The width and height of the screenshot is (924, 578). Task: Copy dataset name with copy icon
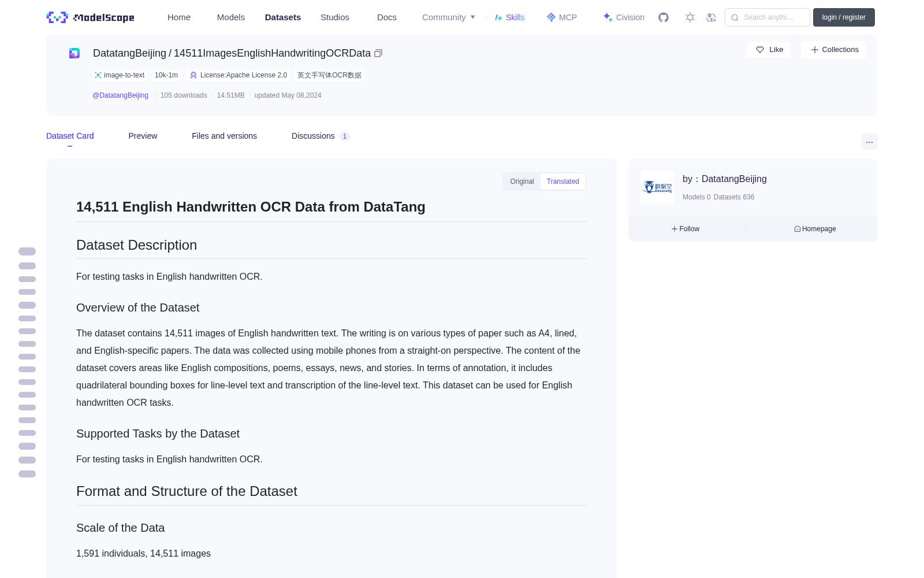click(378, 53)
